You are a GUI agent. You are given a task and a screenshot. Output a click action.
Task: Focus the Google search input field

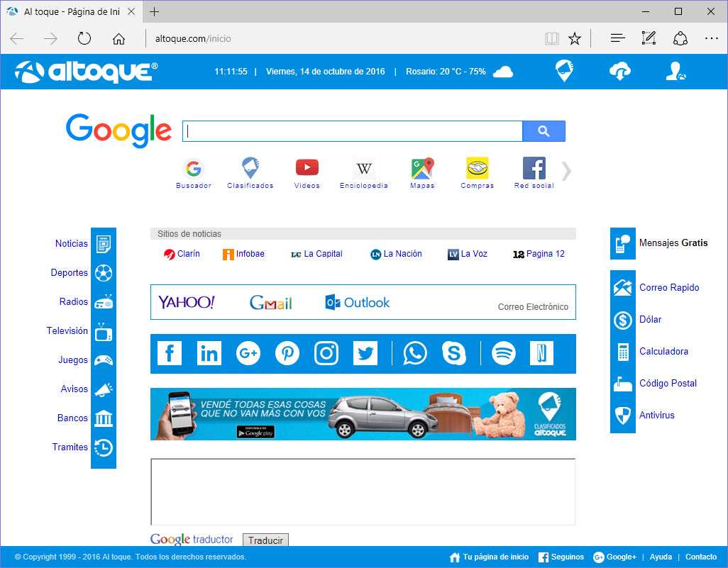[353, 131]
